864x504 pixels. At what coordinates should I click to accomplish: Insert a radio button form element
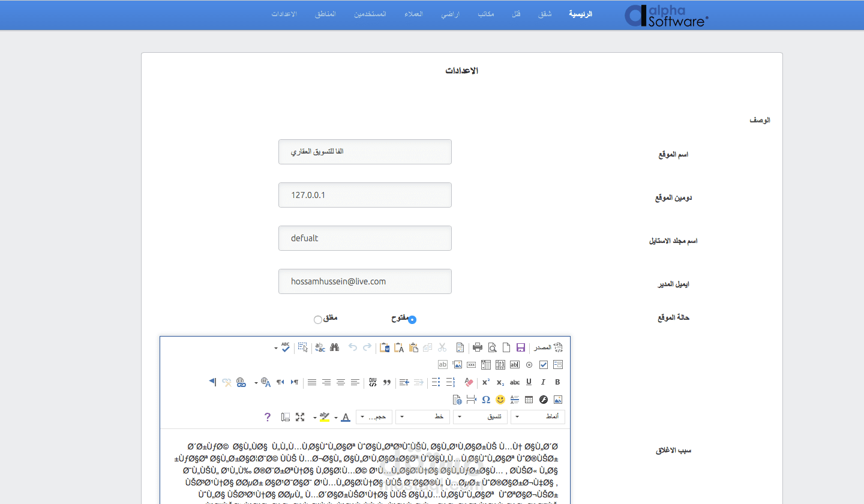[529, 364]
